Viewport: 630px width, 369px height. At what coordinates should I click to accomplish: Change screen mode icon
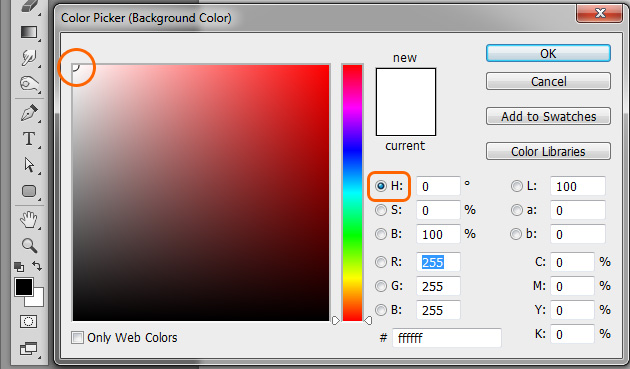click(x=29, y=348)
